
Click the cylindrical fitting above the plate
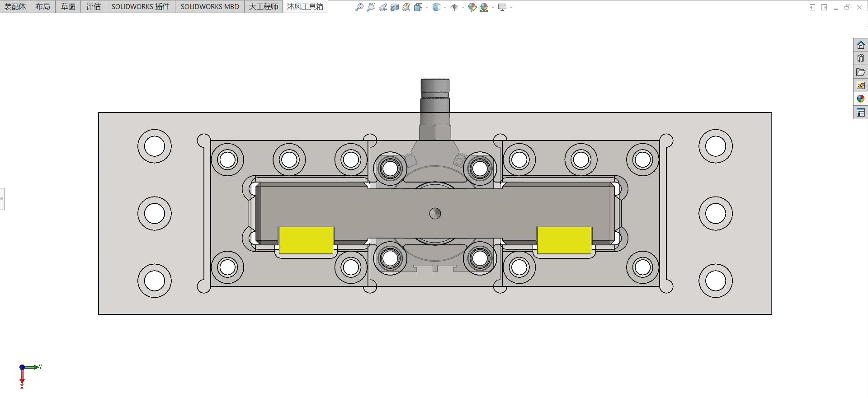(x=435, y=108)
